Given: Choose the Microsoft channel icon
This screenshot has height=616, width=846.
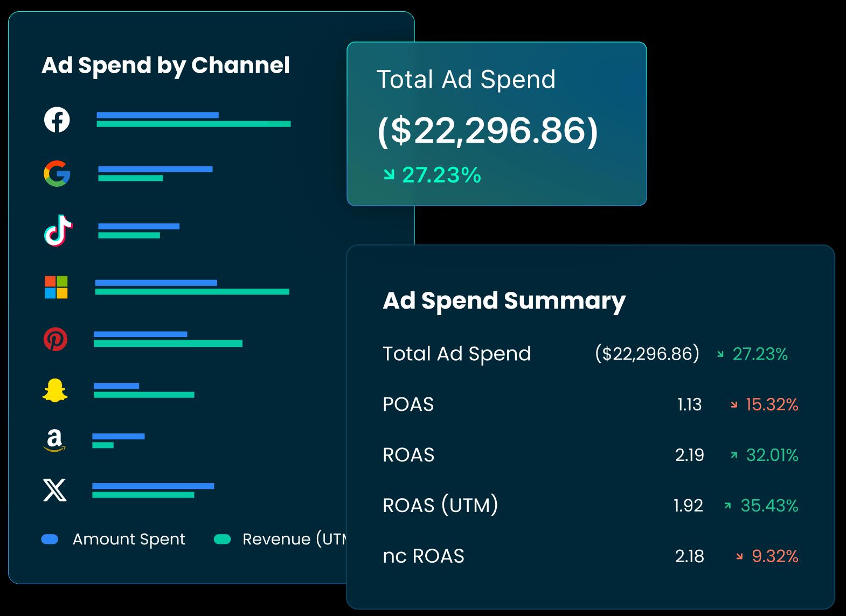Looking at the screenshot, I should [x=56, y=287].
